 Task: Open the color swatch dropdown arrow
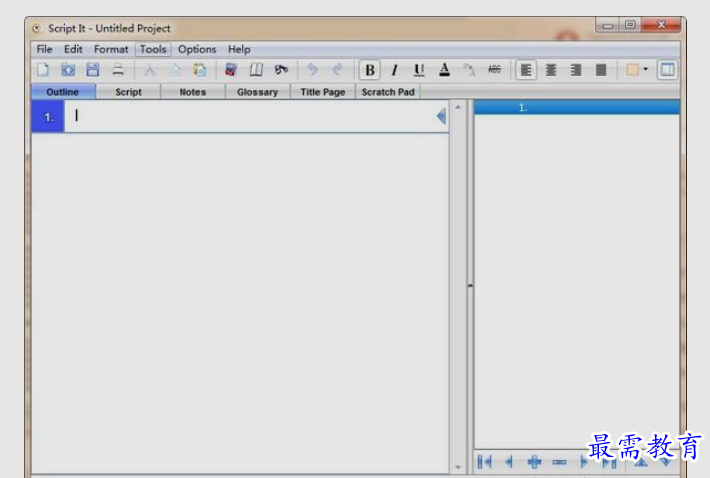[x=646, y=69]
